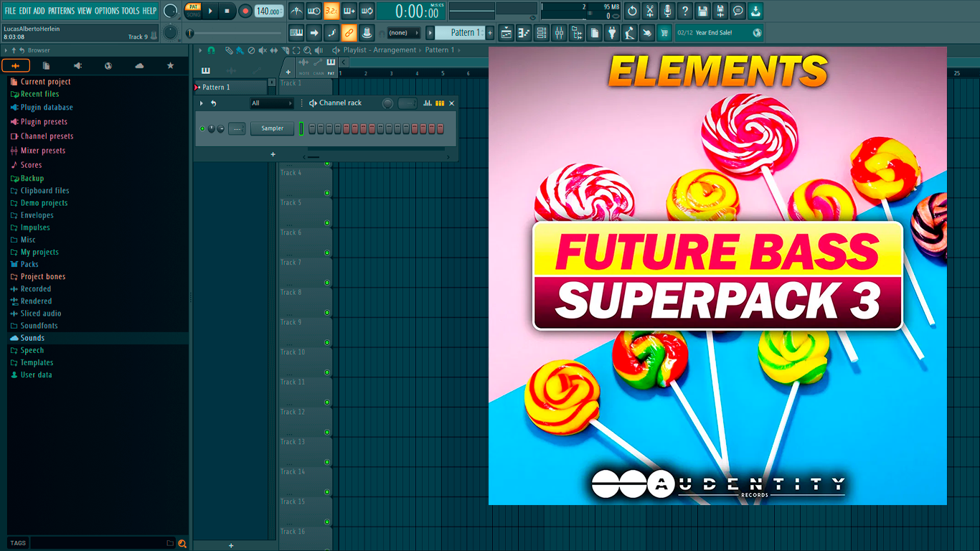Toggle the orange link-to-controller icon
The width and height of the screenshot is (980, 551).
click(x=349, y=32)
